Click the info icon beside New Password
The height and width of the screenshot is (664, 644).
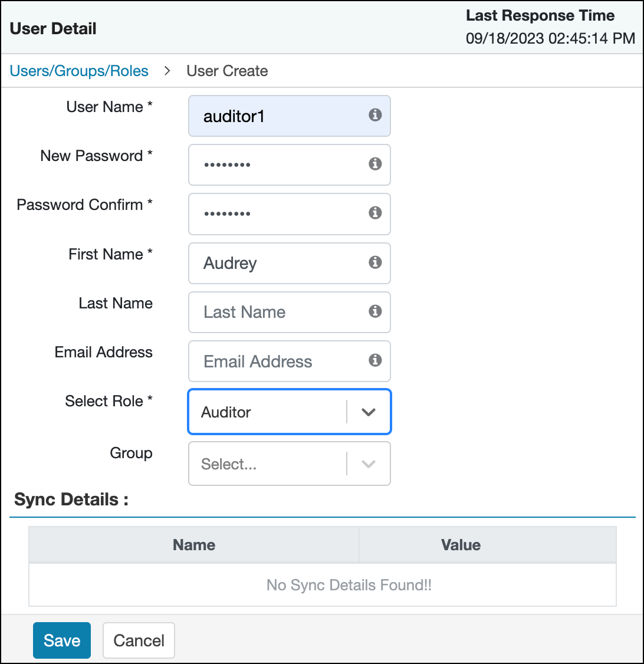point(375,165)
